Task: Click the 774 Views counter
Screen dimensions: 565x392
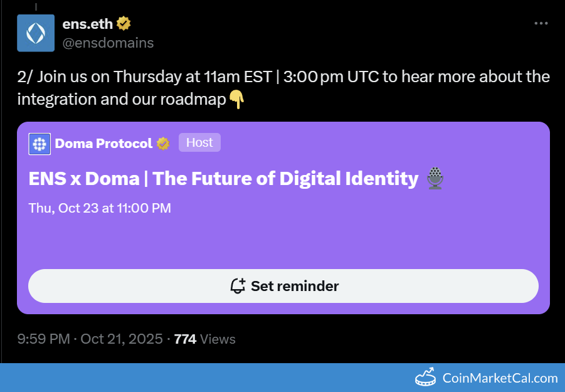Action: 204,339
